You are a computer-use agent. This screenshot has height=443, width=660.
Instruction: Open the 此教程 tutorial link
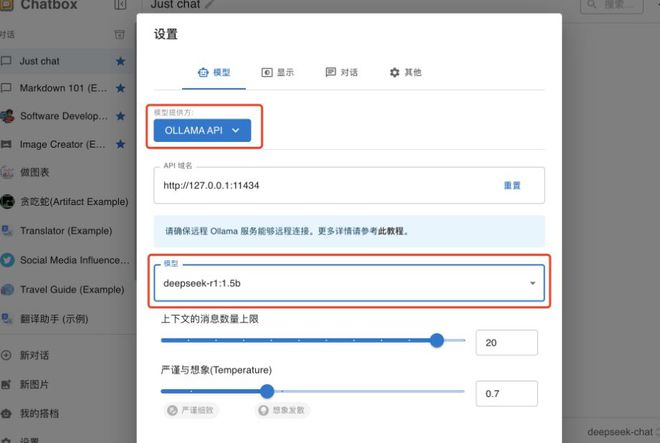pos(391,231)
